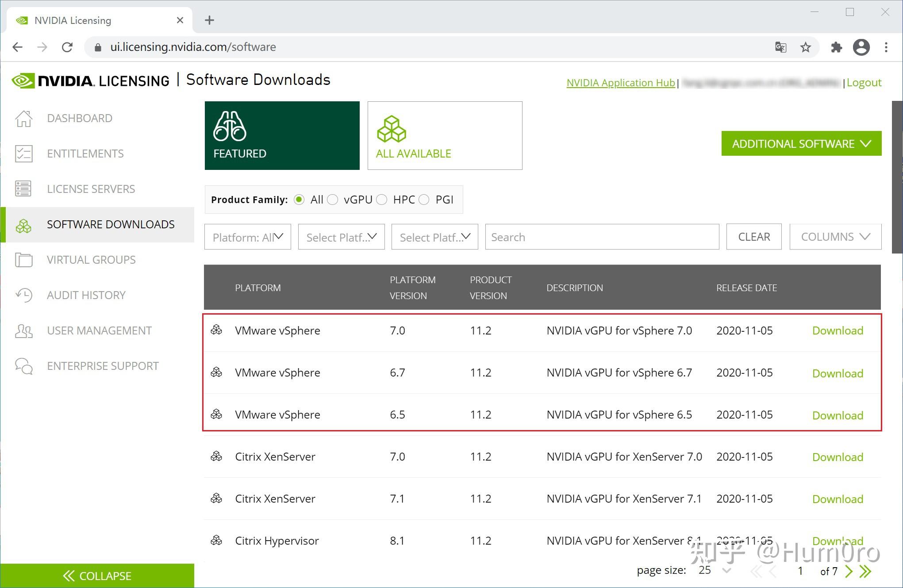903x588 pixels.
Task: Open Virtual Groups in the sidebar
Action: (x=24, y=260)
